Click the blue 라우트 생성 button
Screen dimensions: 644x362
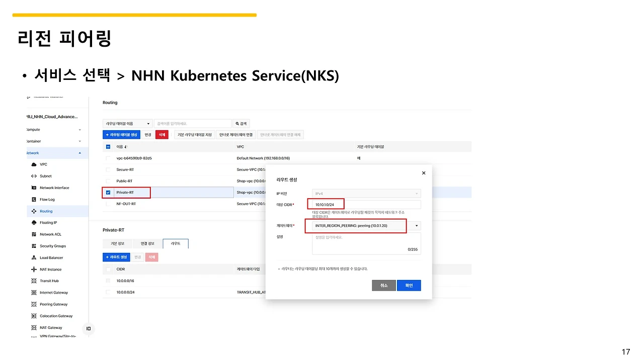click(116, 257)
